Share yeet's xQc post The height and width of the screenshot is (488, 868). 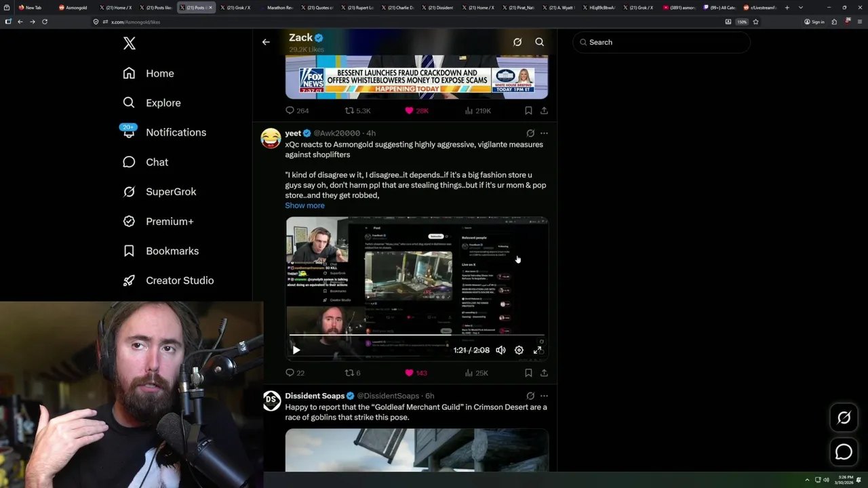click(x=544, y=373)
